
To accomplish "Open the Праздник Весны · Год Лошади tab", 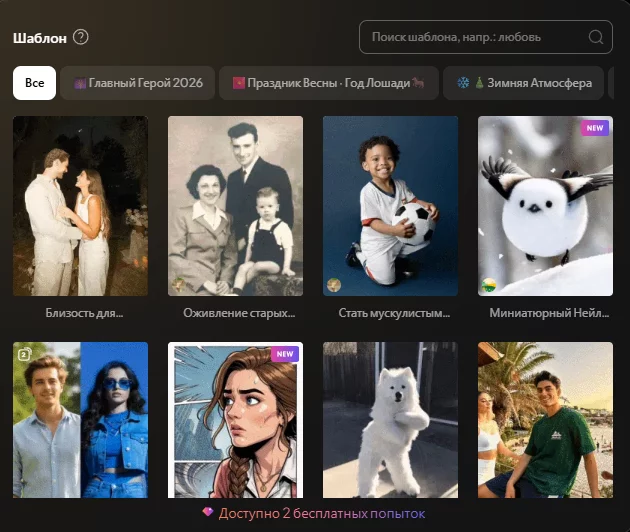I will pos(328,83).
